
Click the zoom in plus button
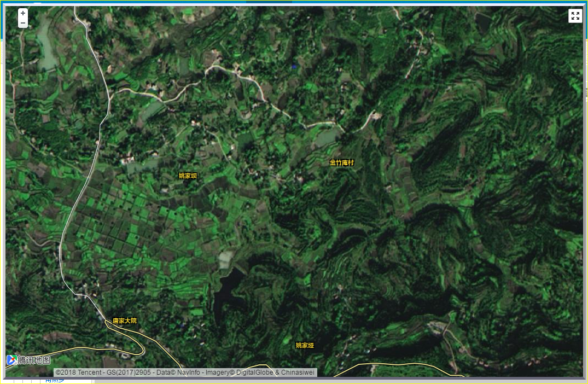pos(23,13)
